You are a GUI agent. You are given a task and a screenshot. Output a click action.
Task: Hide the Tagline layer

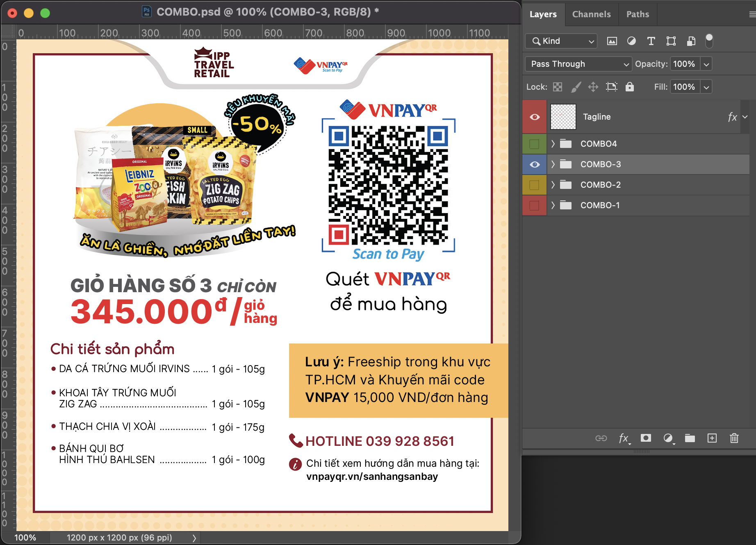(535, 117)
